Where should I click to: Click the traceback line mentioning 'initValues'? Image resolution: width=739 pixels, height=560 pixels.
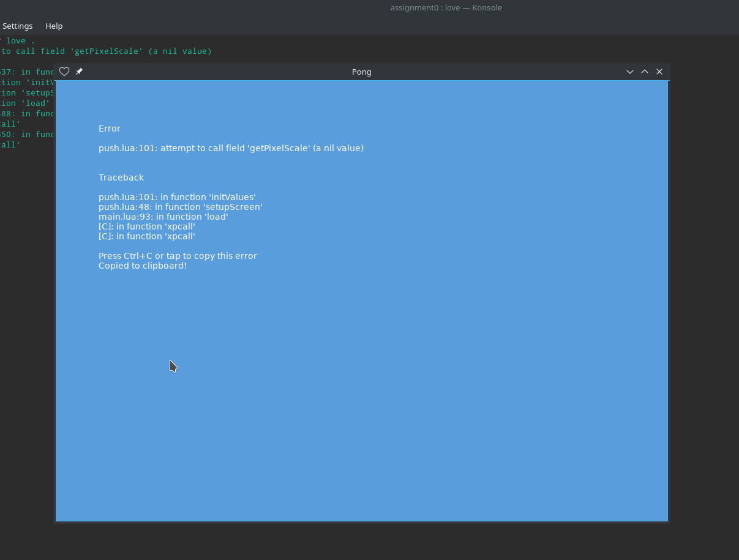point(177,197)
